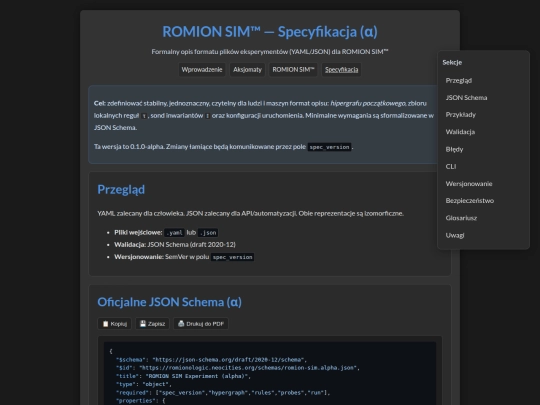Screen dimensions: 540x405
Task: Jump to Uwagi in sidebar
Action: pyautogui.click(x=455, y=235)
